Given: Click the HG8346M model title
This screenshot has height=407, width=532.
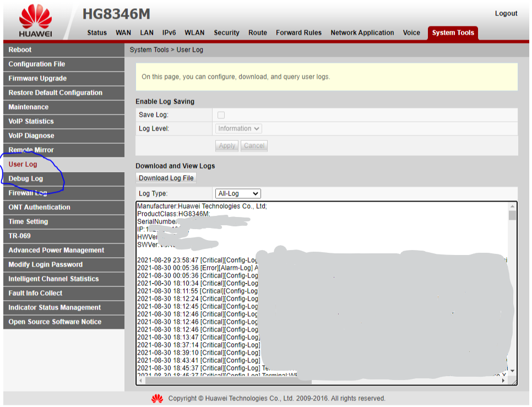Looking at the screenshot, I should (116, 14).
